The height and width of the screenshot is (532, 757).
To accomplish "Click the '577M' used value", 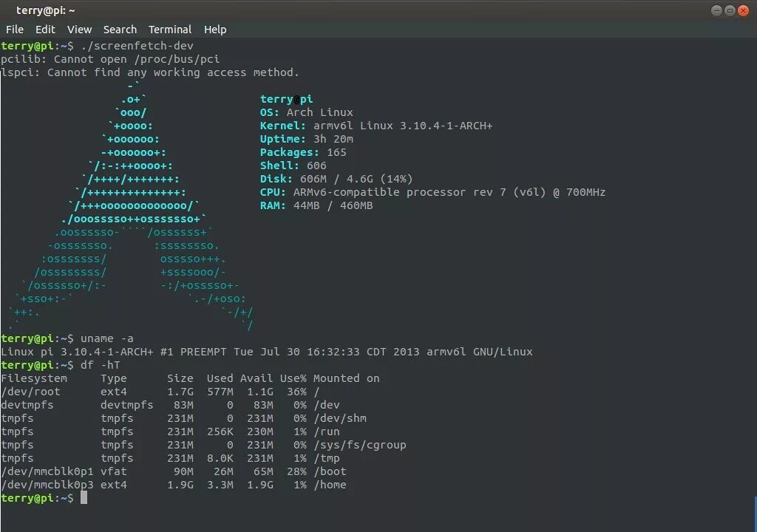I will click(x=220, y=392).
